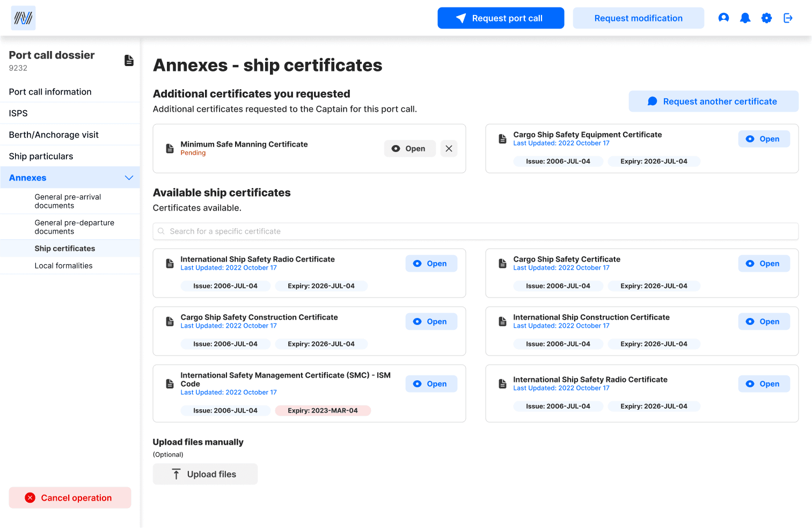Click the app logo in header

click(x=23, y=18)
